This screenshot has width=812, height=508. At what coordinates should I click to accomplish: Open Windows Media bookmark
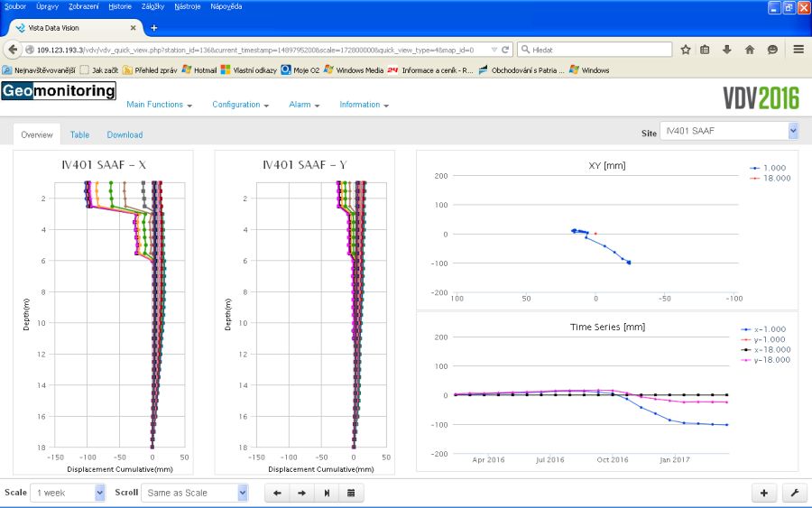pyautogui.click(x=354, y=69)
